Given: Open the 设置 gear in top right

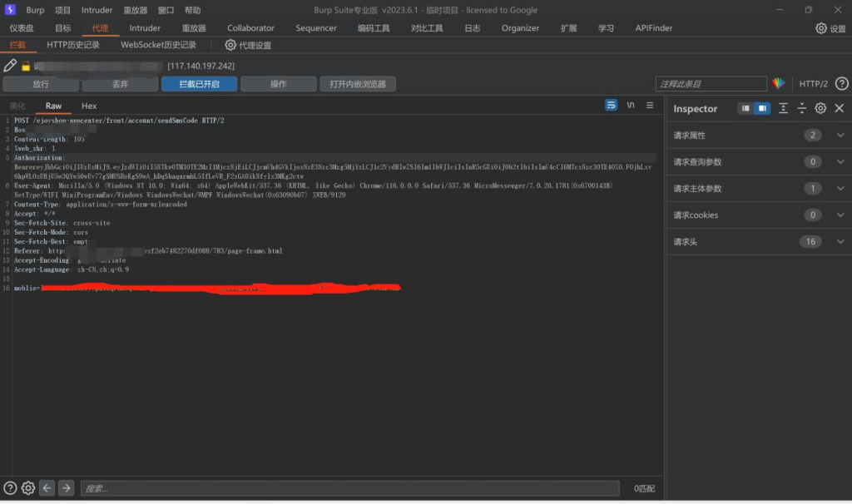Looking at the screenshot, I should point(831,28).
